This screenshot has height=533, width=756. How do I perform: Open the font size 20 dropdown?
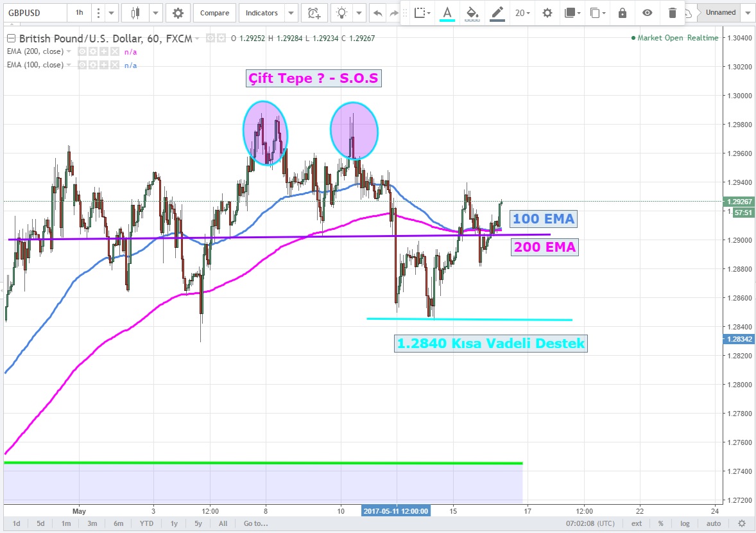[522, 13]
